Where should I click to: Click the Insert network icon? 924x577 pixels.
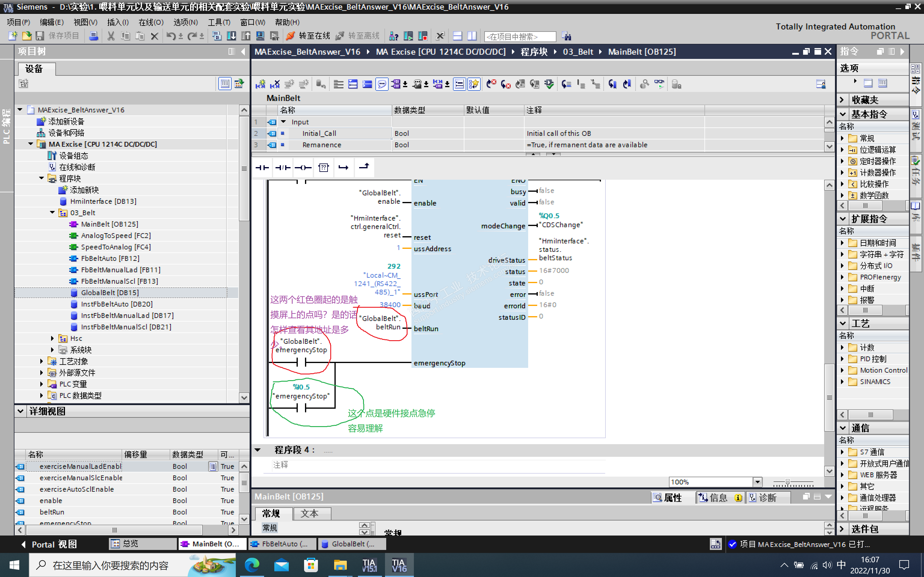[x=260, y=84]
